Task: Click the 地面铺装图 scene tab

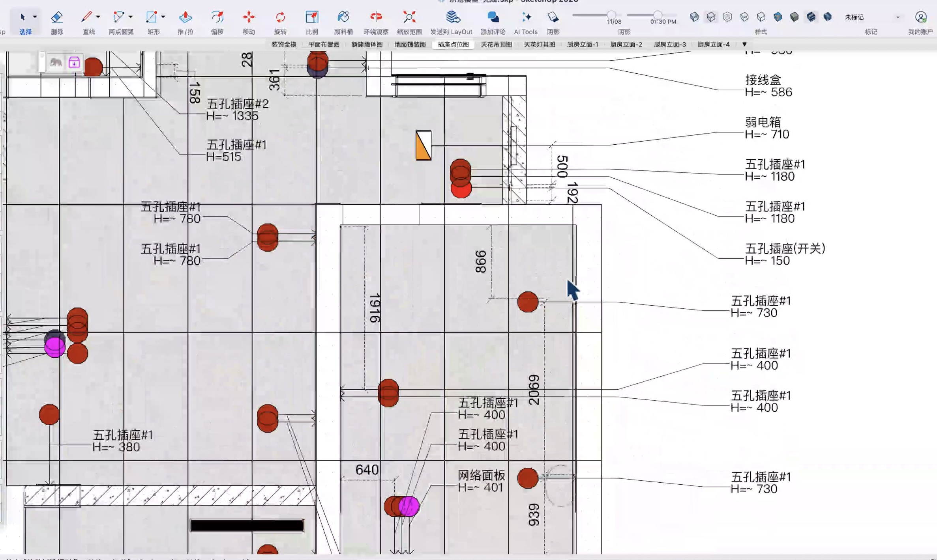Action: coord(410,45)
